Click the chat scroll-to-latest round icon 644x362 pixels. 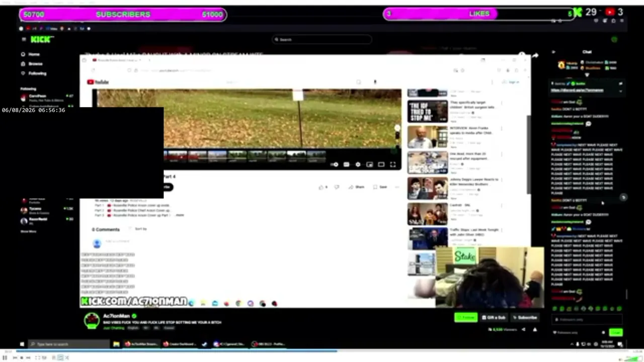click(623, 198)
